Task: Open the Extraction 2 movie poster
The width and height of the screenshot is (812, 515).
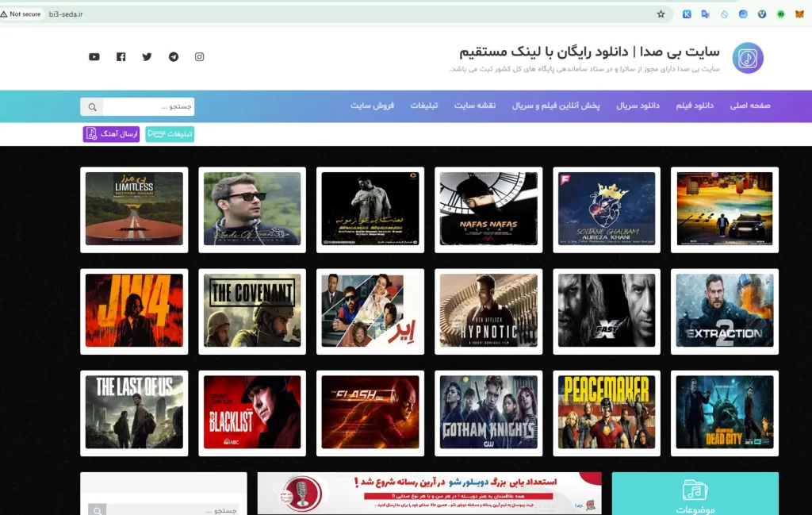Action: tap(725, 311)
